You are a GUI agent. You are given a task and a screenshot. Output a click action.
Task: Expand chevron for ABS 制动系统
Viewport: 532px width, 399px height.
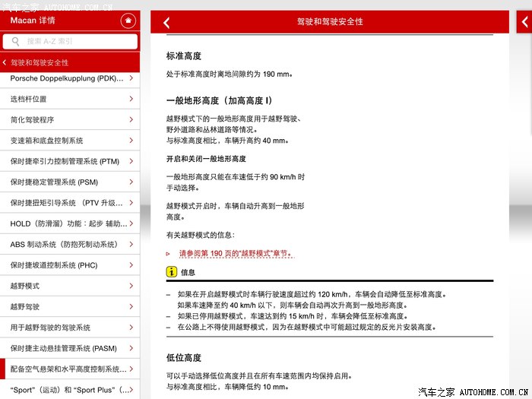(131, 245)
